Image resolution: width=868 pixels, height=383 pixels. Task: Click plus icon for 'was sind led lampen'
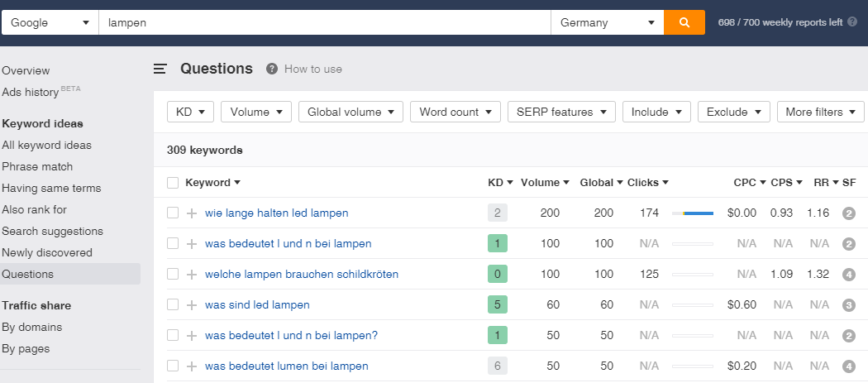[192, 305]
